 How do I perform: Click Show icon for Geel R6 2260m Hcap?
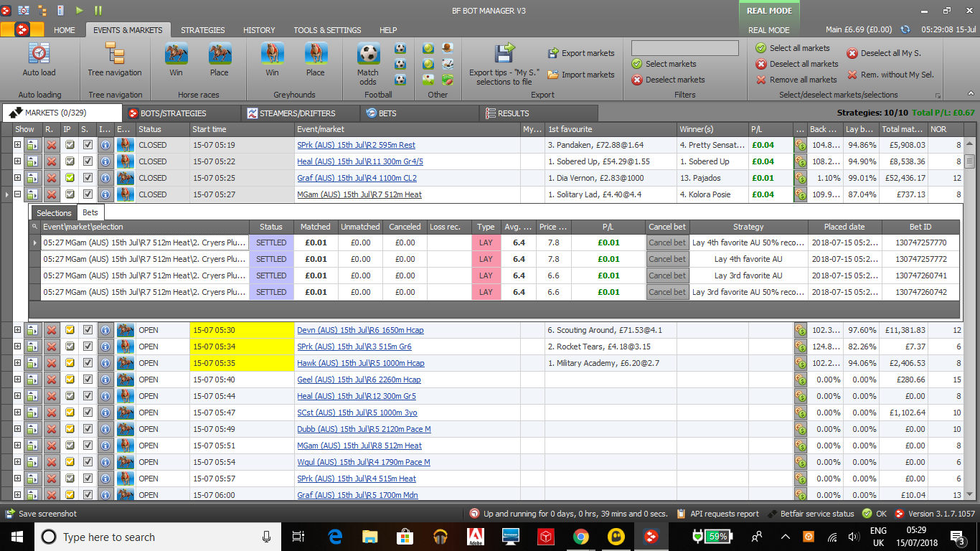tap(32, 380)
